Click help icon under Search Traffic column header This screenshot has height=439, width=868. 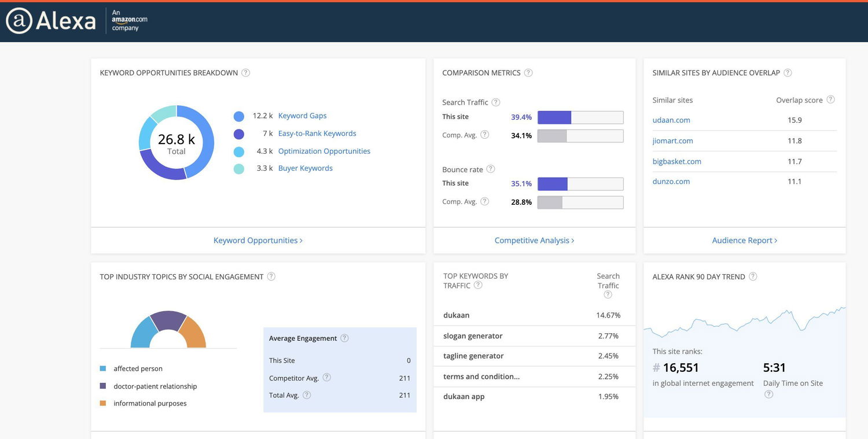point(608,294)
